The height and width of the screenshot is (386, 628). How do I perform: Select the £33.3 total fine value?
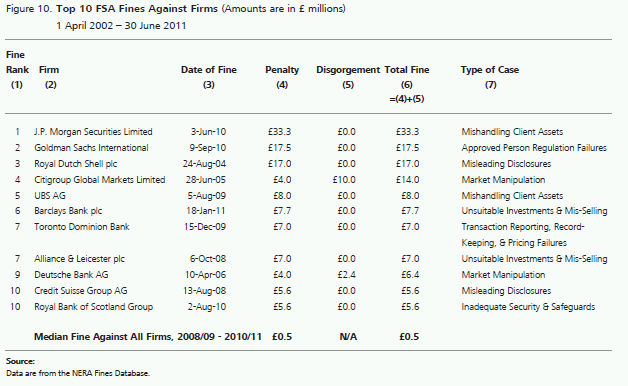[x=407, y=132]
